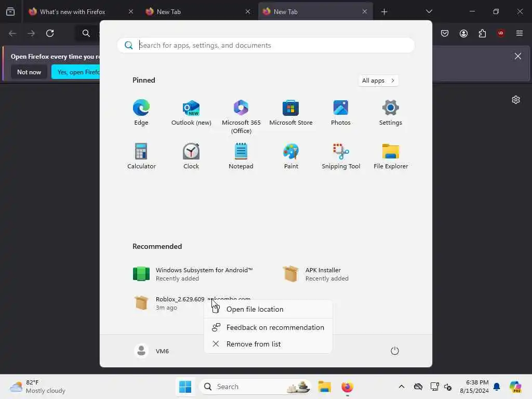Reload the current Firefox page
The height and width of the screenshot is (399, 532).
50,33
